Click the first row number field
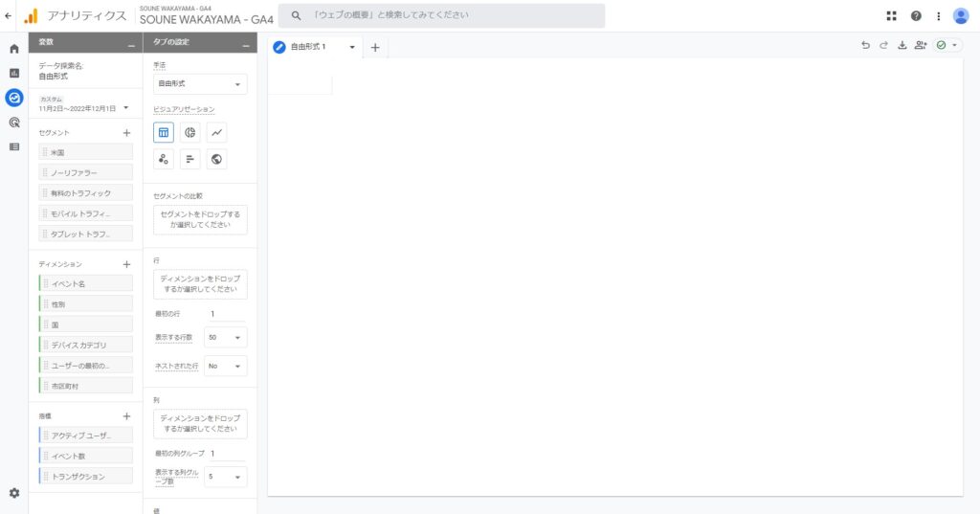 (x=228, y=314)
